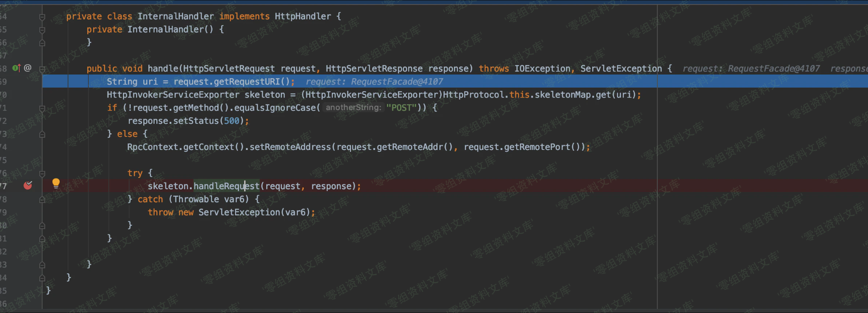Image resolution: width=868 pixels, height=313 pixels.
Task: Collapse the InternalHandler constructor fold marker
Action: coord(42,30)
